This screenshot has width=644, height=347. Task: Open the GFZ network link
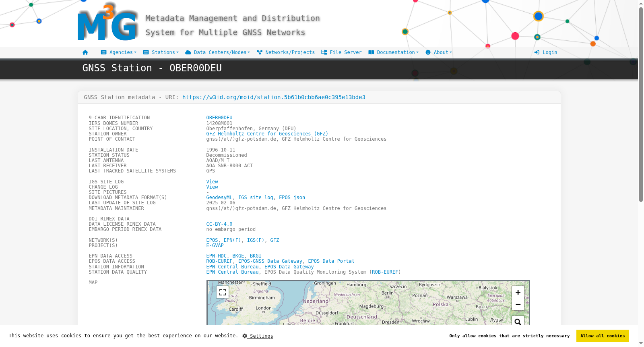(x=275, y=240)
